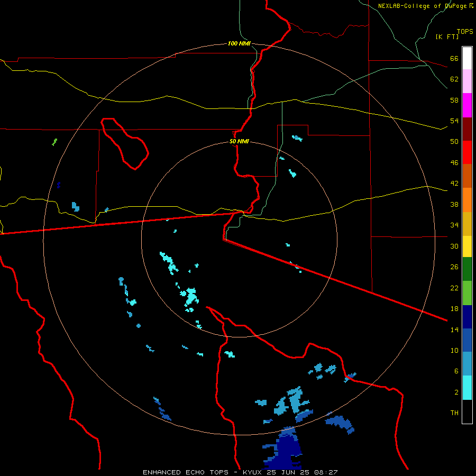Click the legend value '58'

coord(454,100)
